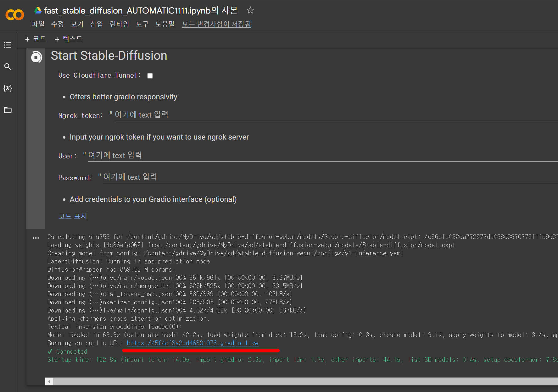Viewport: 558px width, 392px height.
Task: Click the Password input field
Action: point(330,177)
